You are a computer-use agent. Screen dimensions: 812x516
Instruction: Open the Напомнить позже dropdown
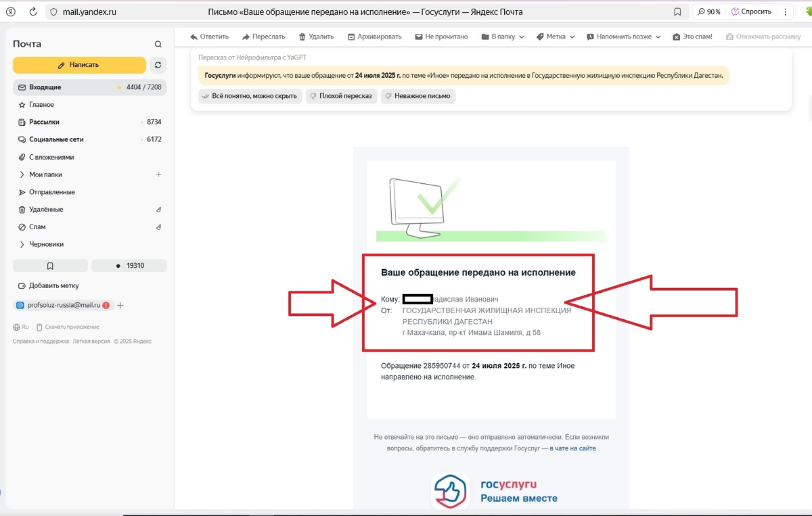623,37
